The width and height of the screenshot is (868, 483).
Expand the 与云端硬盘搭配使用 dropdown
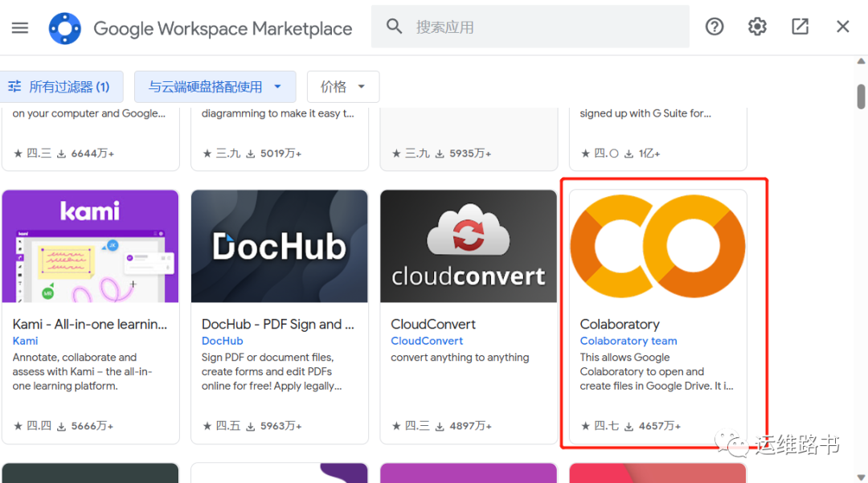pyautogui.click(x=215, y=86)
